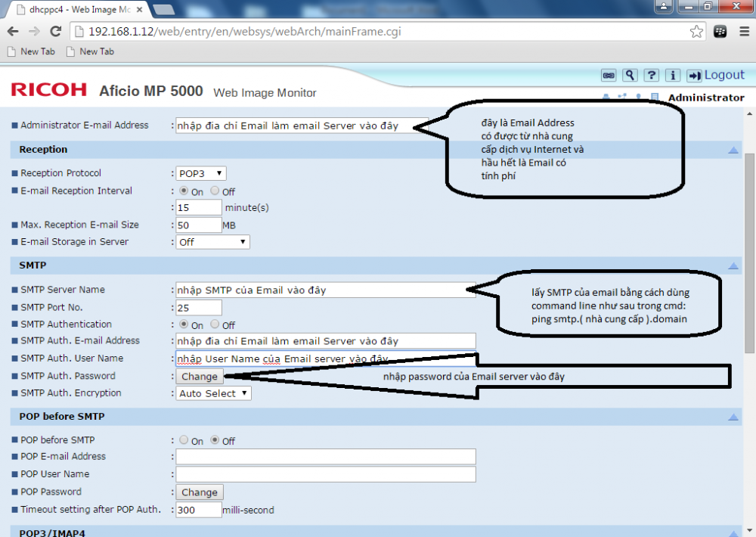Click Change for SMTP Auth. Password
Screen dimensions: 756x537
point(200,376)
